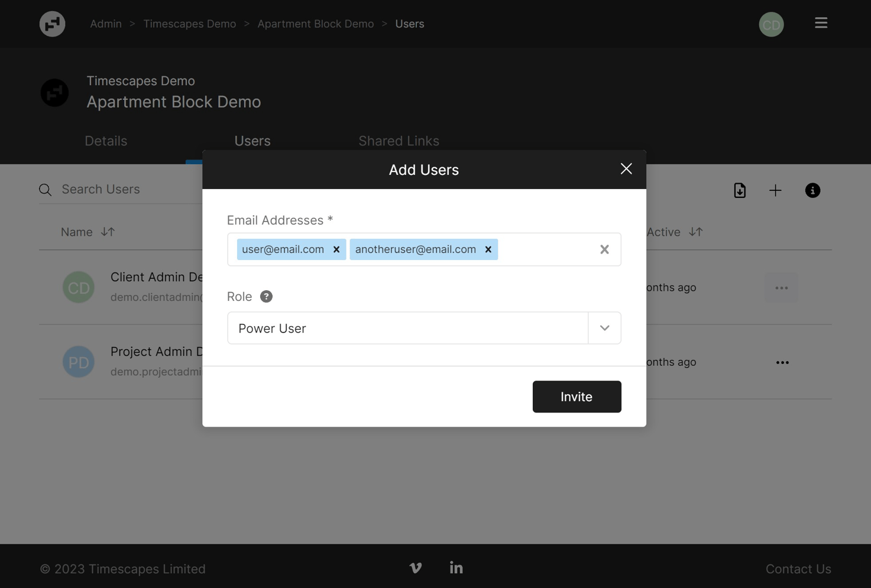The image size is (871, 588).
Task: Click the anotheruser@email.com chip text
Action: [x=415, y=249]
